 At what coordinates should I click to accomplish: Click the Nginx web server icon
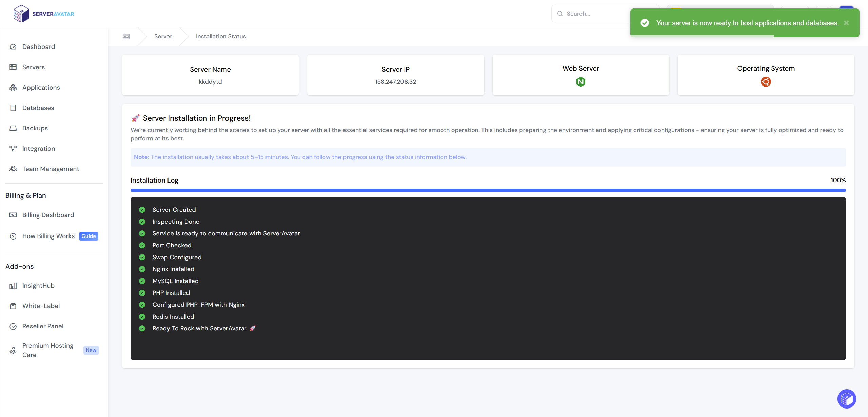coord(581,82)
